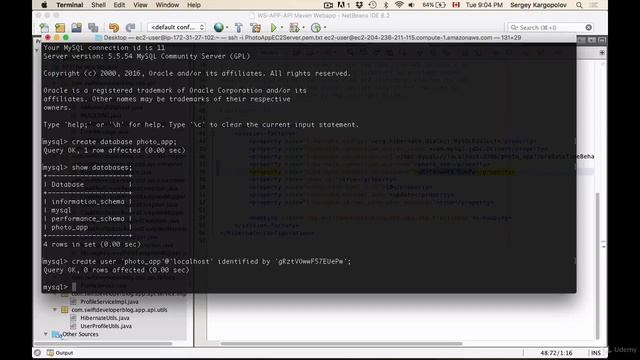The height and width of the screenshot is (360, 640).
Task: Click the folder icon in Terminal title bar
Action: point(98,38)
